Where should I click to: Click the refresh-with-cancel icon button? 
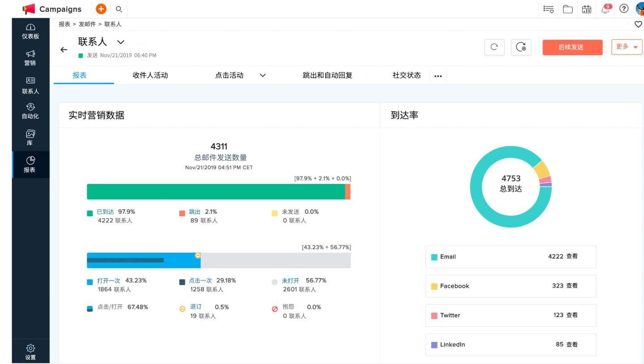click(521, 47)
